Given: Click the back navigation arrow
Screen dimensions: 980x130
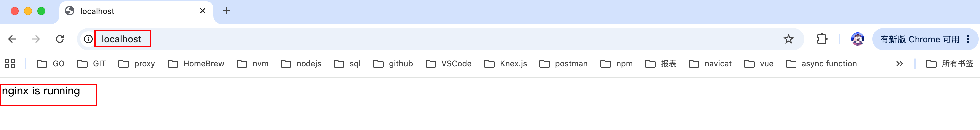Looking at the screenshot, I should [12, 39].
